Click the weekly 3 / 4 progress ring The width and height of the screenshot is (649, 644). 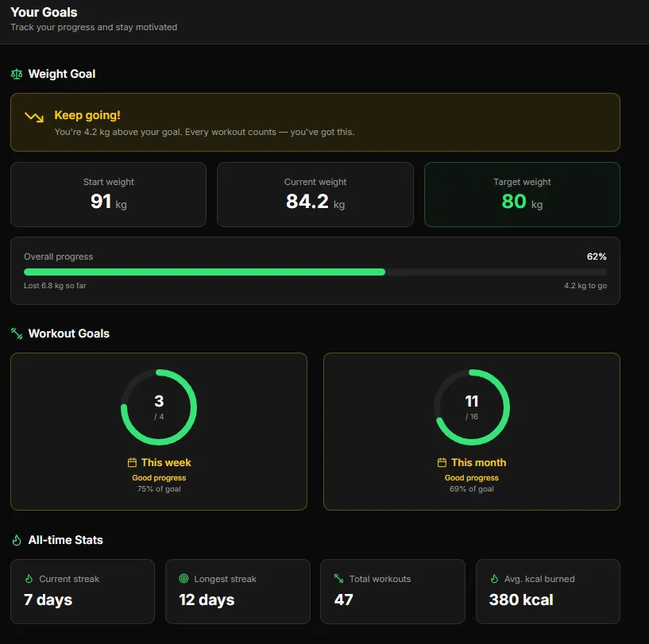click(x=159, y=407)
